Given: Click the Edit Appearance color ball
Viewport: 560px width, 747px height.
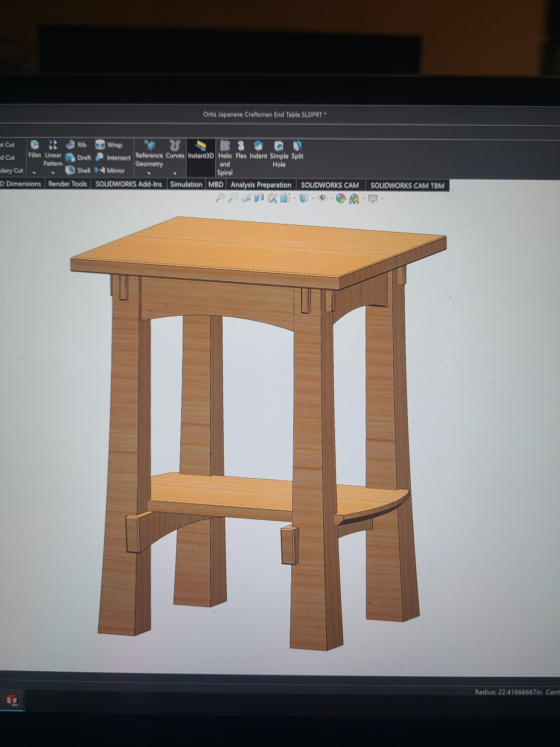Looking at the screenshot, I should coord(340,199).
